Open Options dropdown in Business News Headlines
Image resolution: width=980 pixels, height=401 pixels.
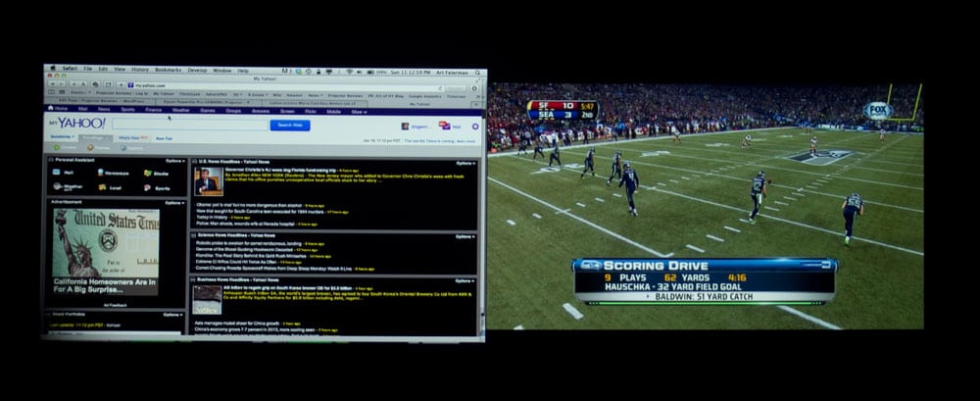click(465, 280)
